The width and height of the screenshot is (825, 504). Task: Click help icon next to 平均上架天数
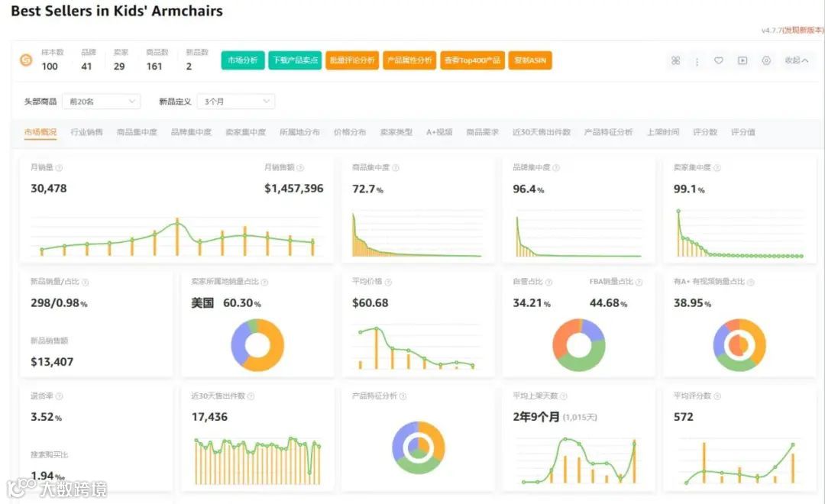click(x=564, y=396)
